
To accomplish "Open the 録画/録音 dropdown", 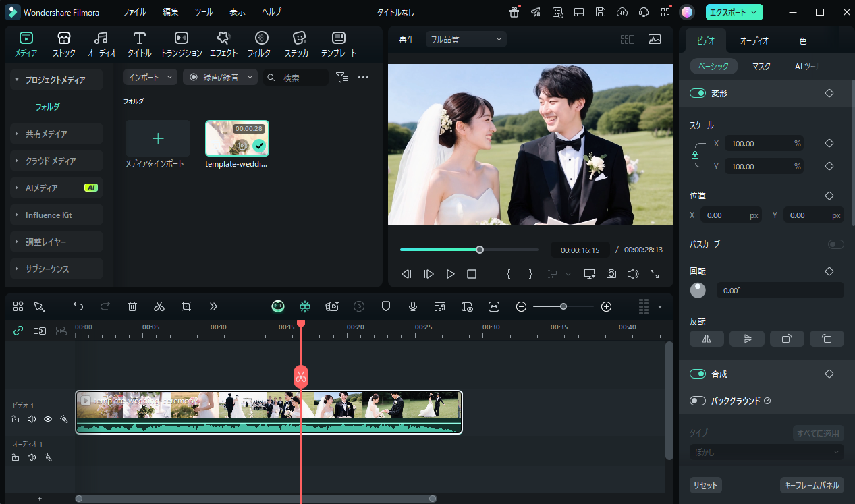I will (x=221, y=77).
